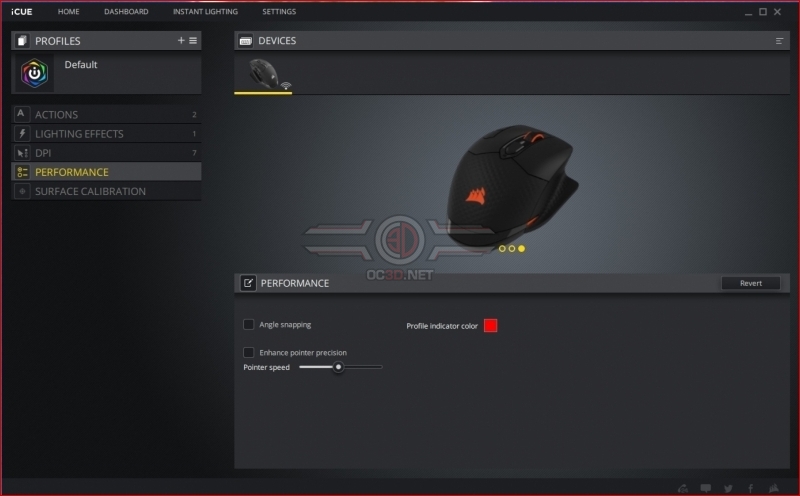Click the Performance list icon
Screen dimensions: 800x496
(x=22, y=172)
